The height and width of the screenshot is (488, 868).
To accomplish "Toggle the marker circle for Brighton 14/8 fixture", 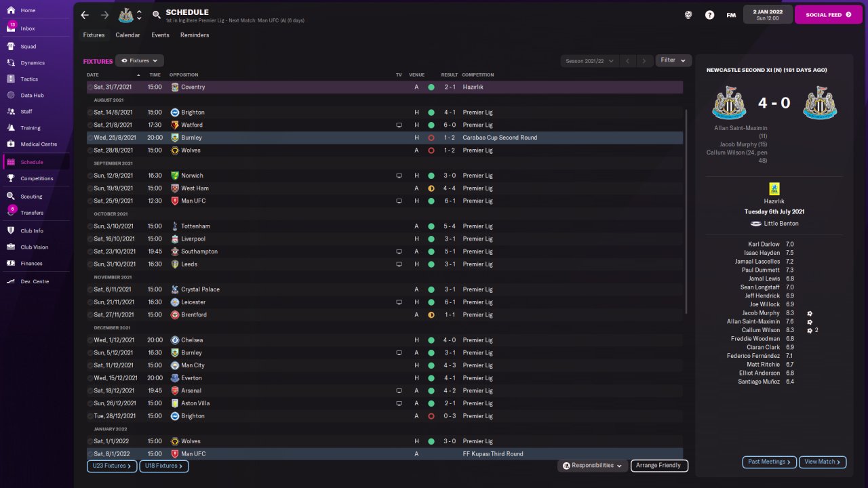I will coord(90,113).
